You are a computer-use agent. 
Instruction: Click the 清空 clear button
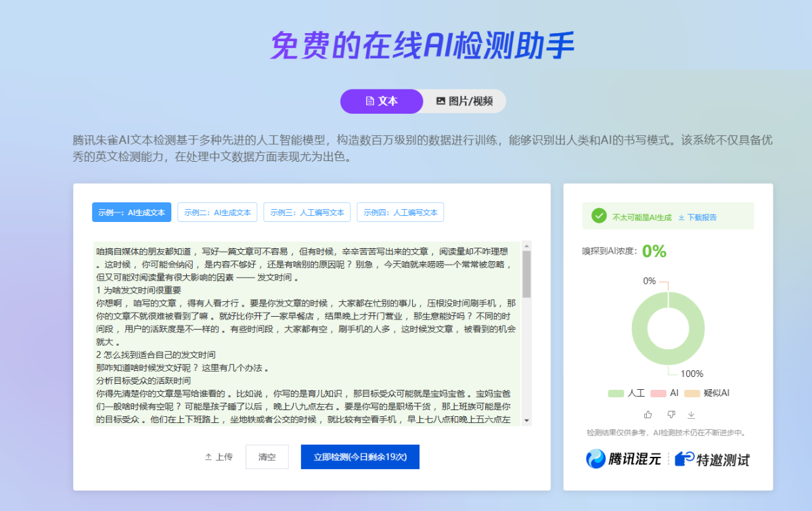click(x=267, y=457)
